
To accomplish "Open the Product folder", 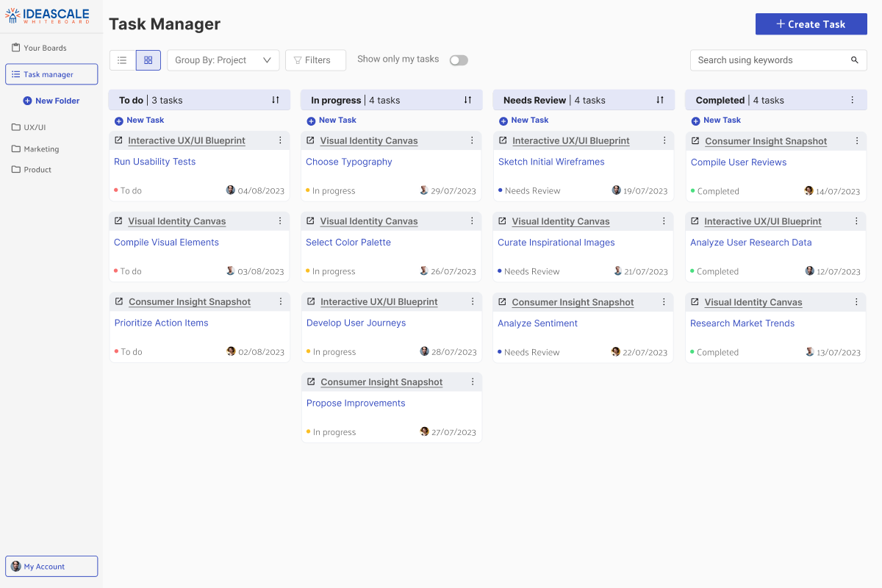I will (x=32, y=170).
